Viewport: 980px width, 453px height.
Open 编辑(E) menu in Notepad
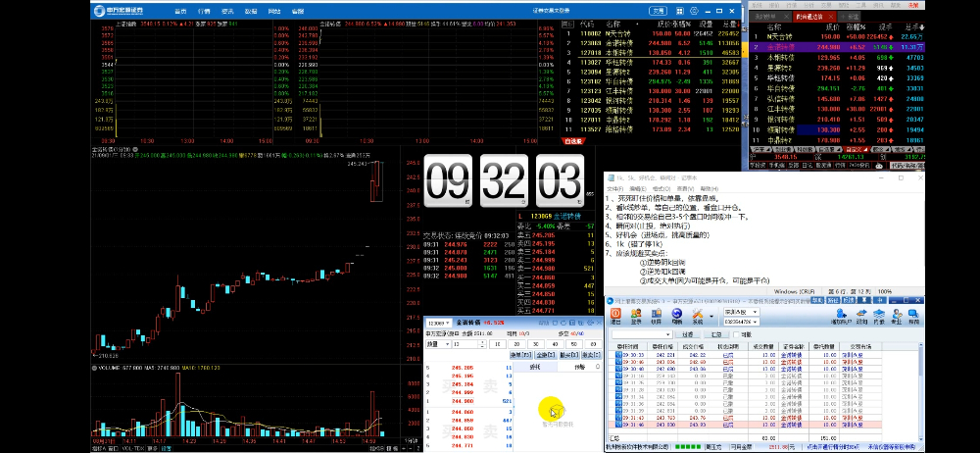[638, 187]
